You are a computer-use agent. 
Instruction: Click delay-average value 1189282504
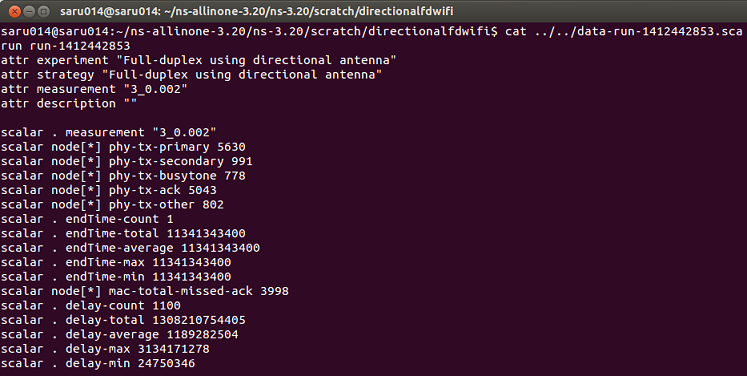click(202, 334)
